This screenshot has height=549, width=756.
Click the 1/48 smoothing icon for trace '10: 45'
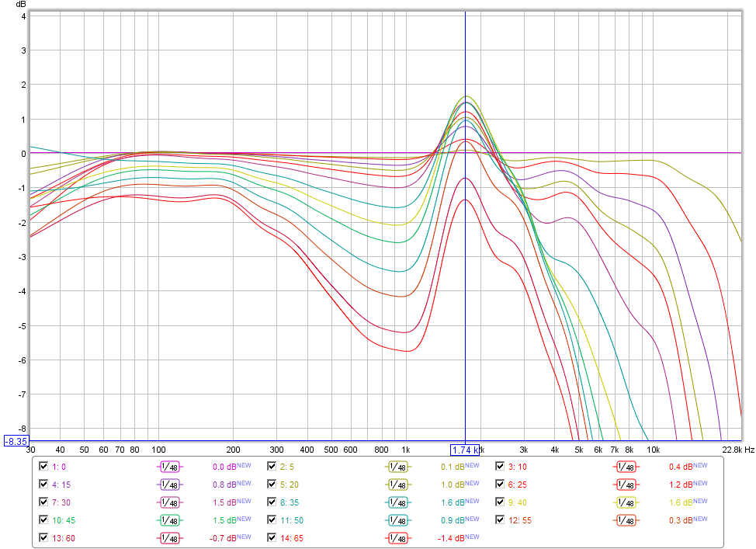point(170,520)
